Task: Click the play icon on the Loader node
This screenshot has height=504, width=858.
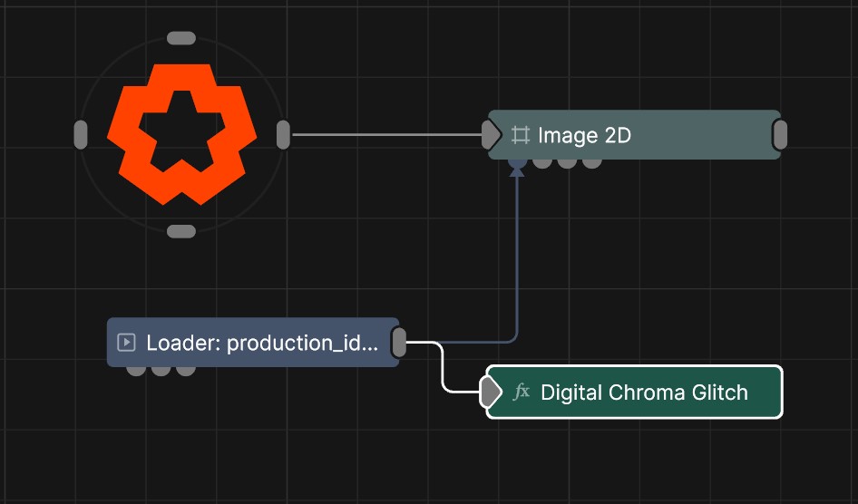Action: tap(127, 343)
